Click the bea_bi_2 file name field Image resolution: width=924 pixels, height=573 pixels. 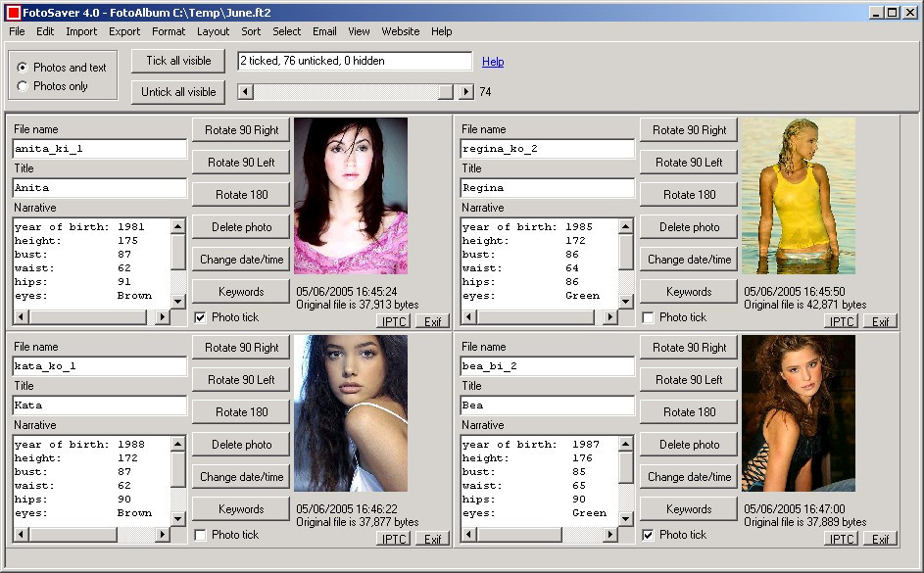(548, 366)
